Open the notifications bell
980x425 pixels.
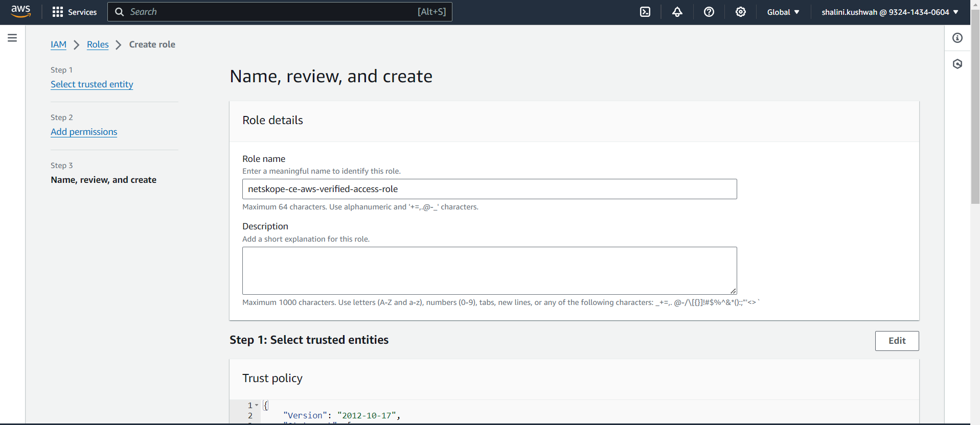coord(677,12)
